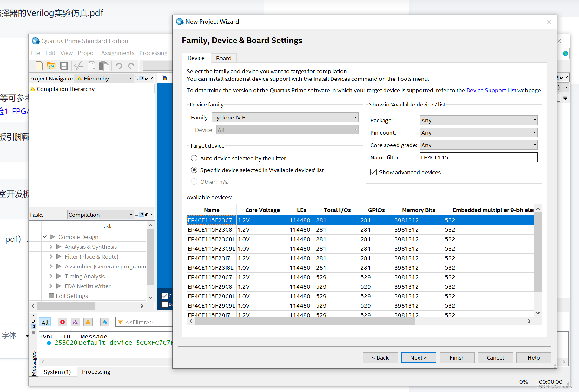Screen dimensions: 579x392
Task: Click the Undo arrow icon
Action: pos(119,66)
